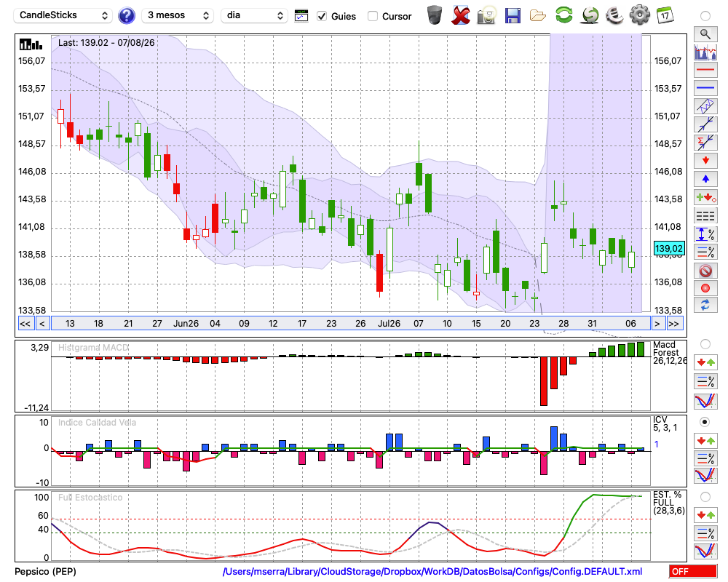Click the blue question mark help icon

pyautogui.click(x=126, y=16)
